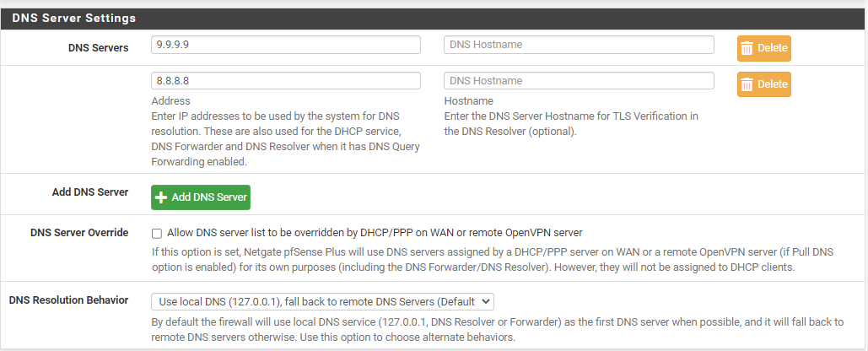Click the DNS Hostname field for 9.9.9.9
868x351 pixels.
click(579, 45)
